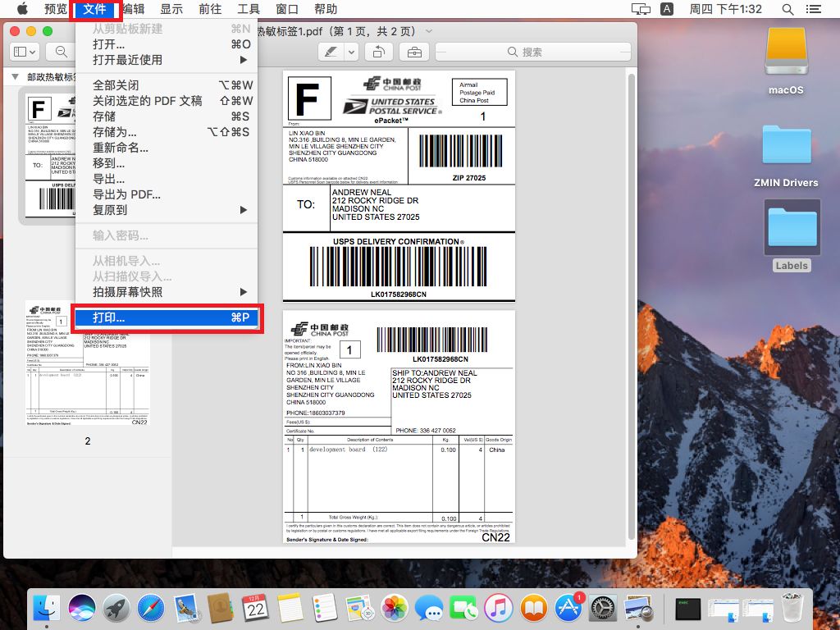Open Reminders from the Dock
The height and width of the screenshot is (630, 840).
pos(325,608)
